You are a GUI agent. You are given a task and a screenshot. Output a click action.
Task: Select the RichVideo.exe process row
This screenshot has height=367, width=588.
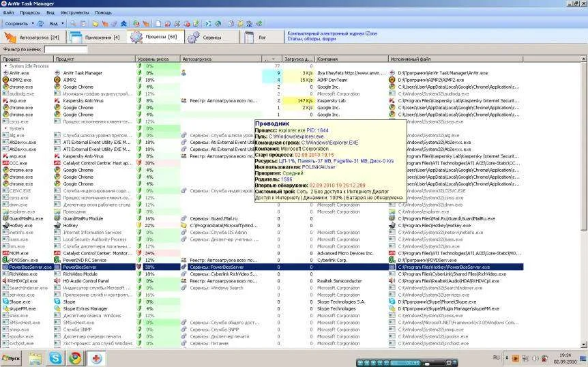263,274
